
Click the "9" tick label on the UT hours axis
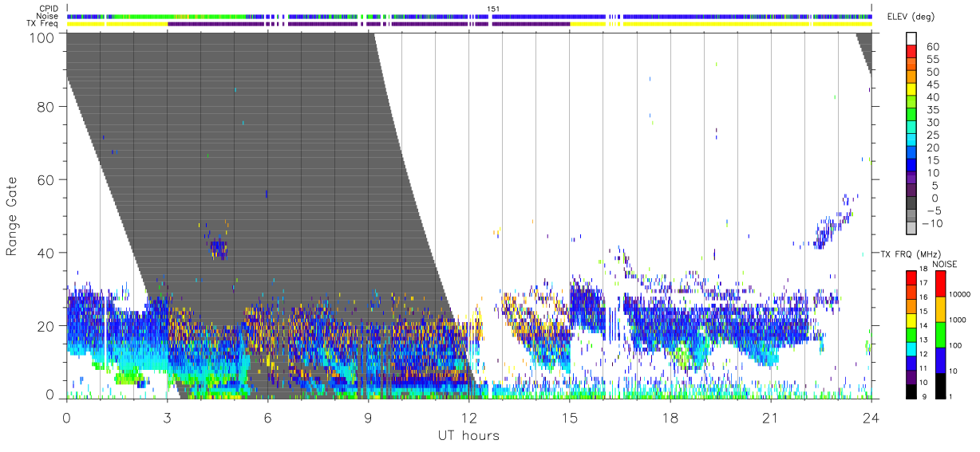[x=368, y=417]
